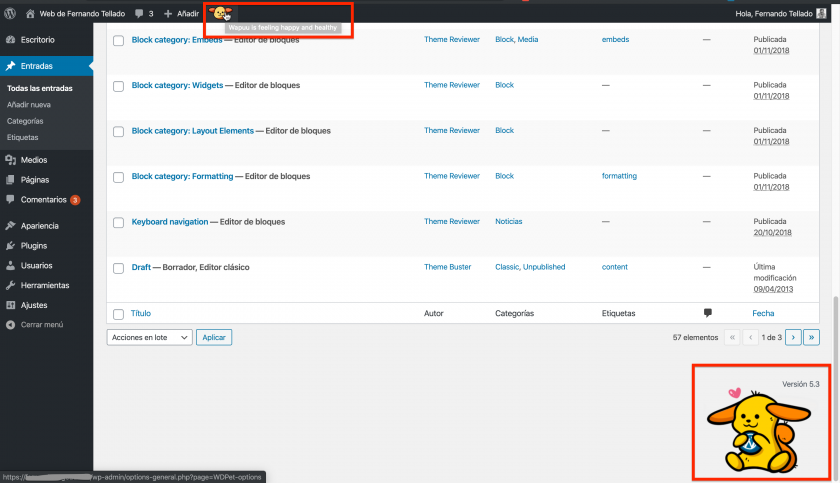This screenshot has width=840, height=483.
Task: Open the Medios menu icon
Action: coord(10,160)
